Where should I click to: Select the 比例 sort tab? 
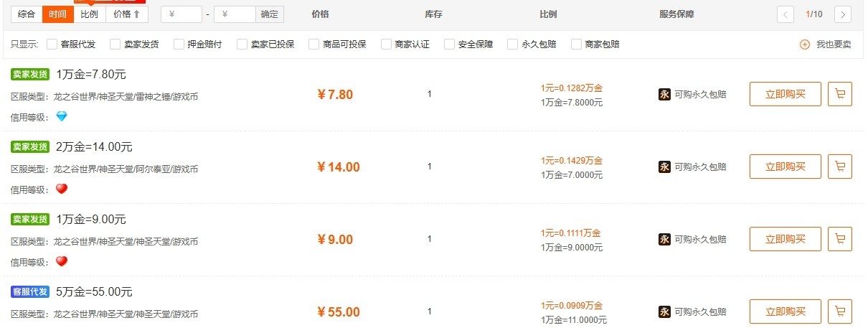[90, 14]
